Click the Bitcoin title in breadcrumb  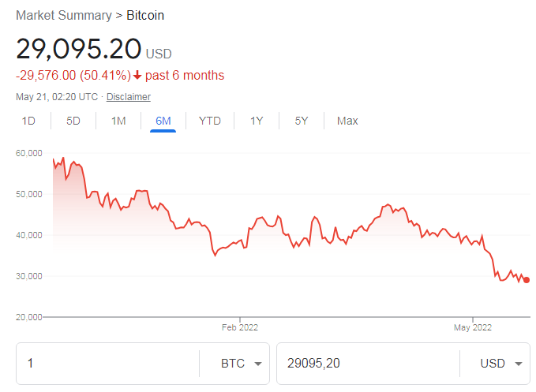click(x=146, y=16)
